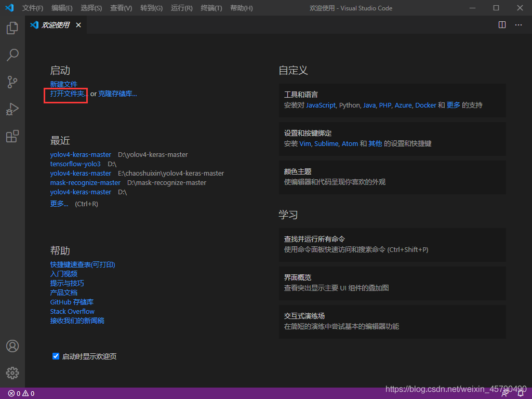Open the Run and Debug view icon
Viewport: 532px width, 399px height.
pyautogui.click(x=12, y=109)
